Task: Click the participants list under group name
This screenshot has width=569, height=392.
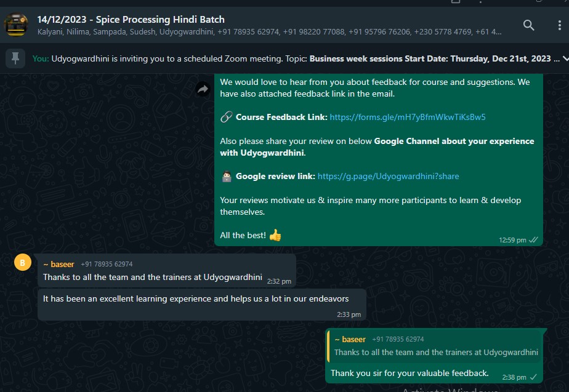Action: 269,31
